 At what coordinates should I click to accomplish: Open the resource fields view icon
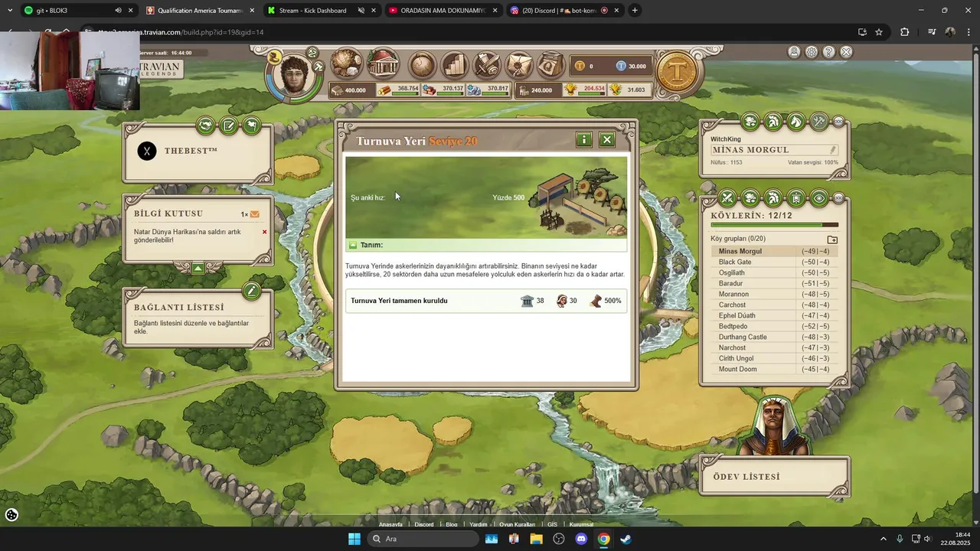[x=346, y=64]
